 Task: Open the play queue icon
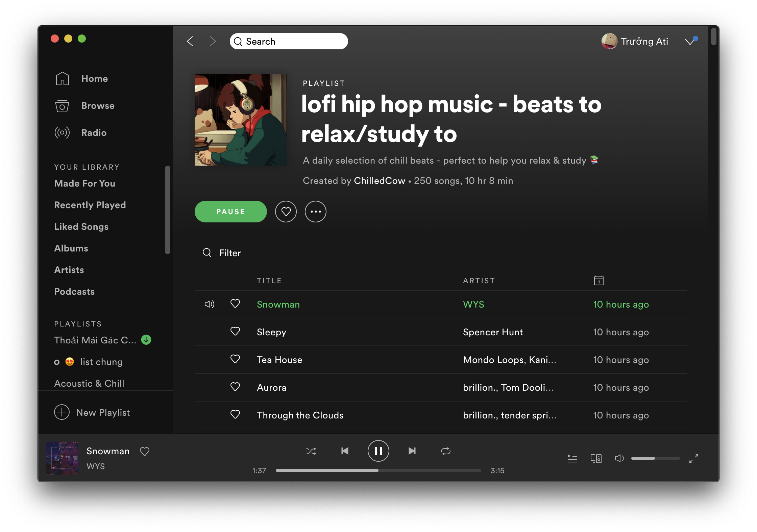point(572,458)
